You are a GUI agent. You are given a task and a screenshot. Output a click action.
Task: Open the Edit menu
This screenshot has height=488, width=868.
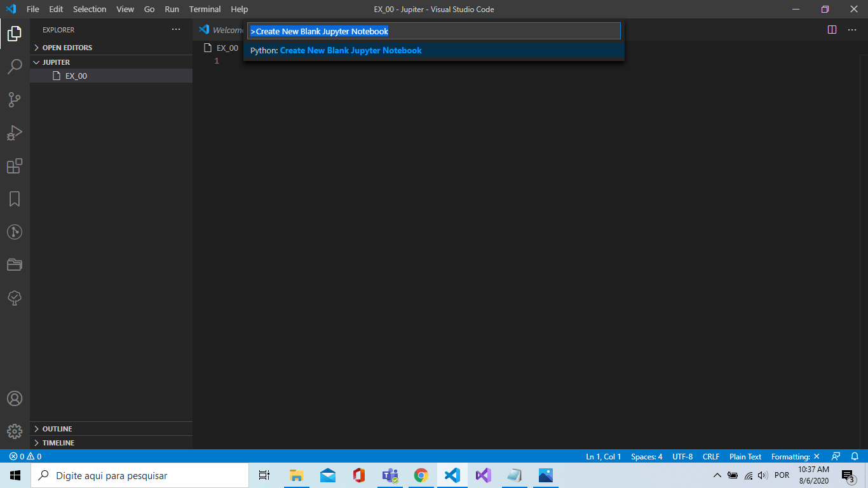(56, 9)
